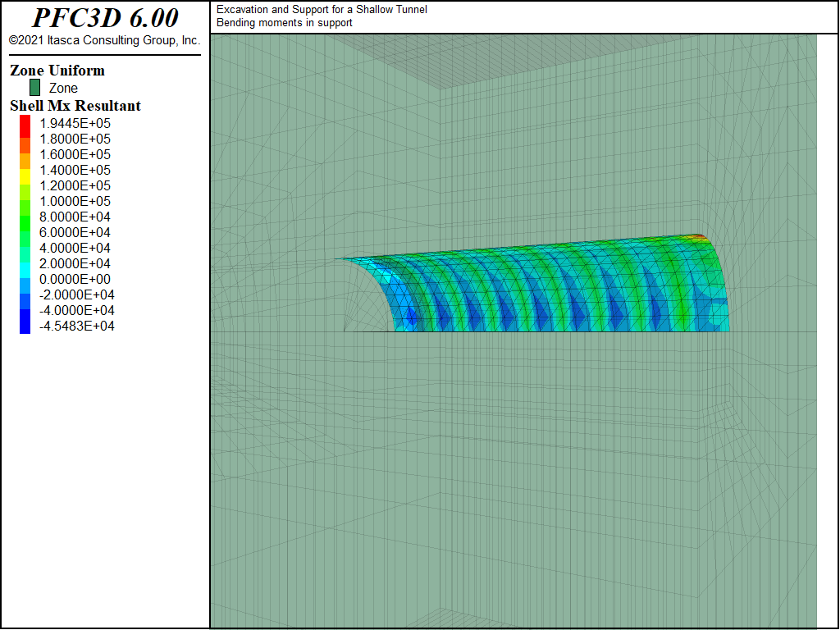
Task: Click the 'Bending moments in support' subtitle
Action: (284, 23)
